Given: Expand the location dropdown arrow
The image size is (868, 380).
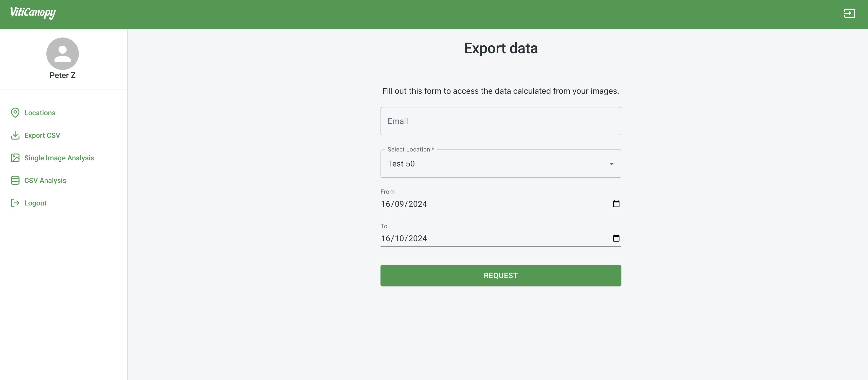Looking at the screenshot, I should pos(611,164).
